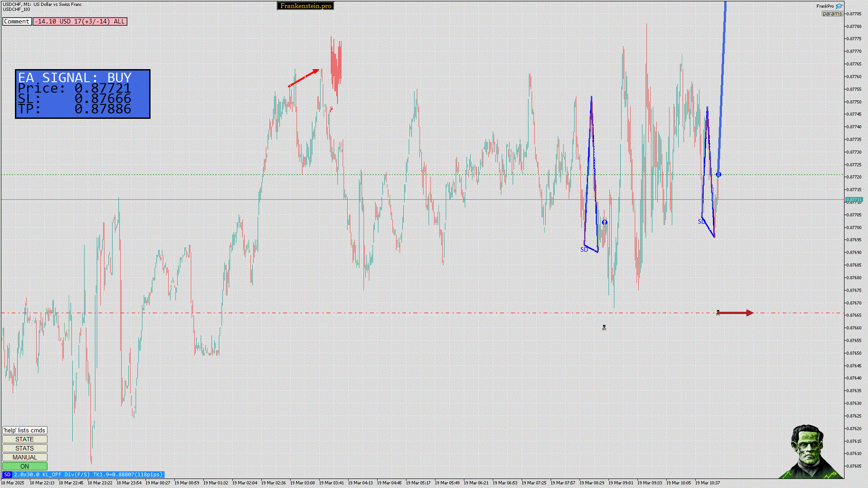This screenshot has width=868, height=488.
Task: Click the blue circle marker near the left SD pattern
Action: 604,222
